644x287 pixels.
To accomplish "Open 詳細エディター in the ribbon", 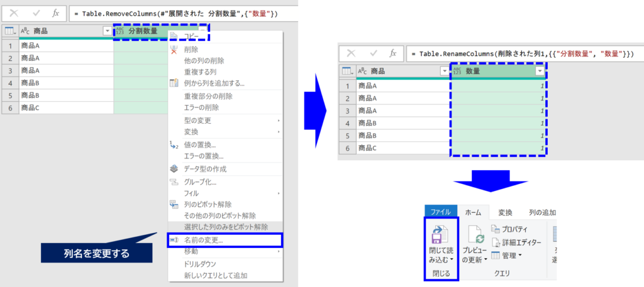I will click(x=516, y=242).
